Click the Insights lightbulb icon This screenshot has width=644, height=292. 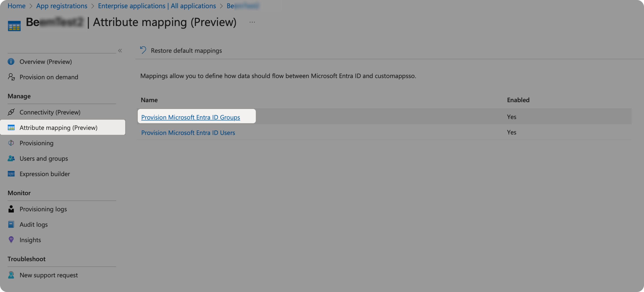11,240
